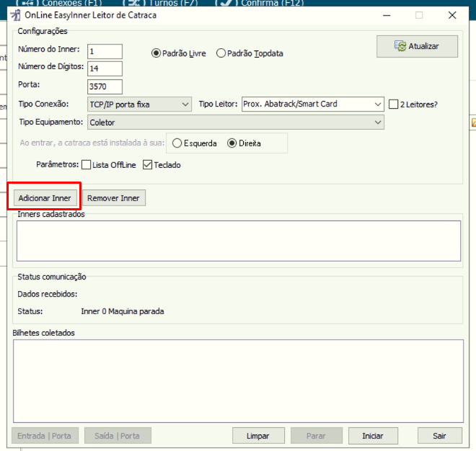Select the Padrão Topdata radio option
Screen dimensions: 476x451
[221, 53]
